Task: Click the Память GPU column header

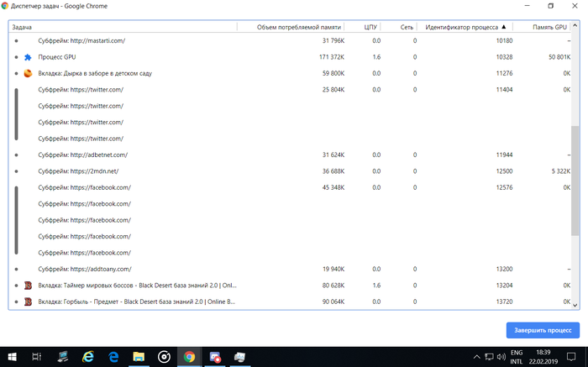Action: (549, 28)
